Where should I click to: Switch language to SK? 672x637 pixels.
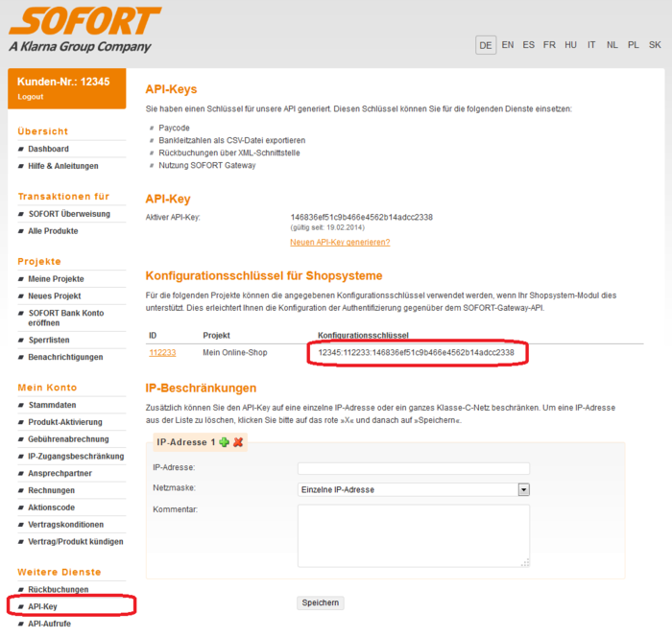(x=655, y=45)
